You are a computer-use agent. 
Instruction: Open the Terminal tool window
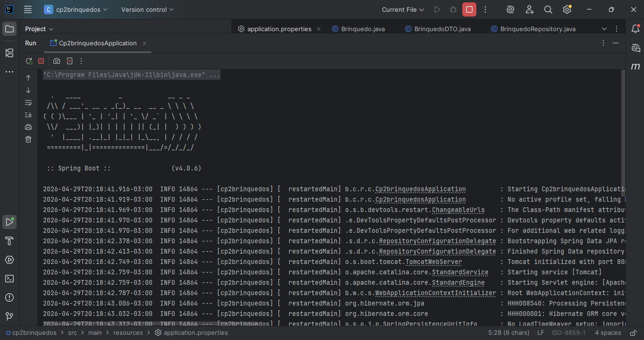(x=9, y=279)
